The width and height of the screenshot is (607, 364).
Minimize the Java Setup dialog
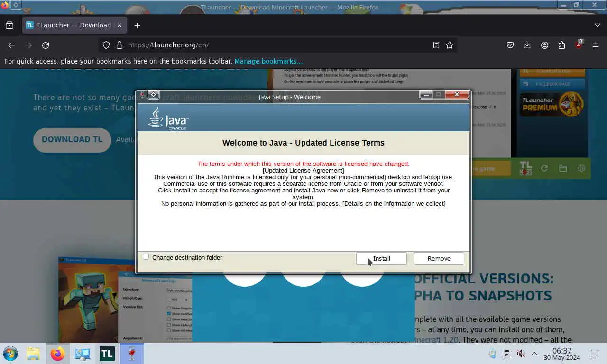point(426,94)
